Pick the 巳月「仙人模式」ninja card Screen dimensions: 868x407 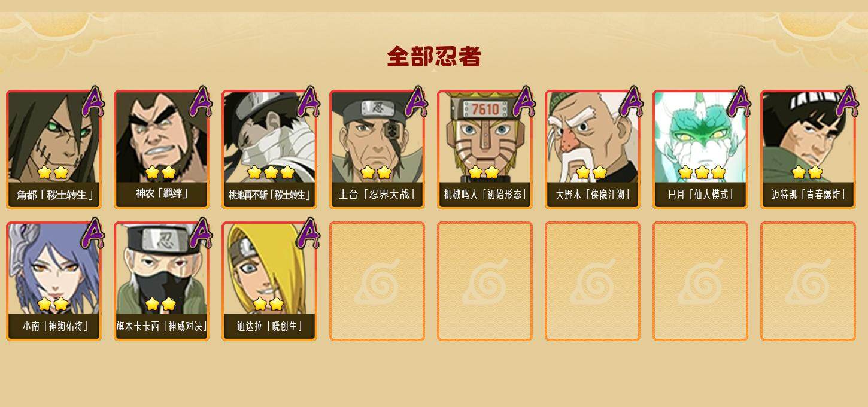tap(700, 150)
